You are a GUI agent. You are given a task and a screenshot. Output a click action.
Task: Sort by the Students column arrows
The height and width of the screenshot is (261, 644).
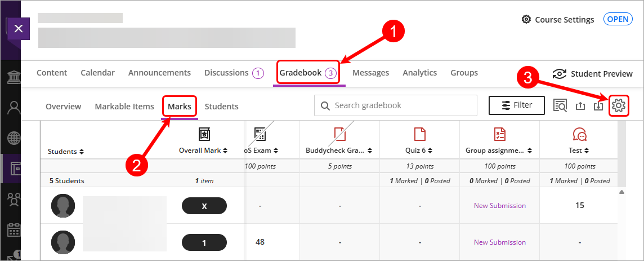[82, 152]
